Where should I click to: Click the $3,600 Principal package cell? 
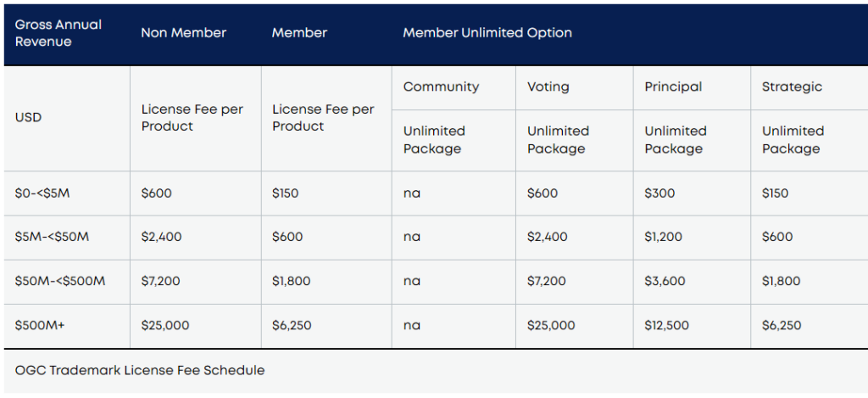coord(665,282)
